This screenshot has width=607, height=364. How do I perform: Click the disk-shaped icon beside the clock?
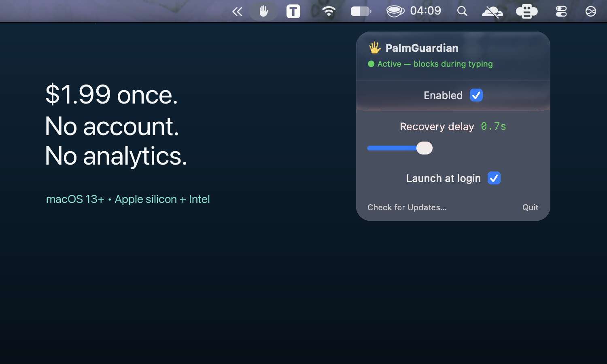pos(395,11)
